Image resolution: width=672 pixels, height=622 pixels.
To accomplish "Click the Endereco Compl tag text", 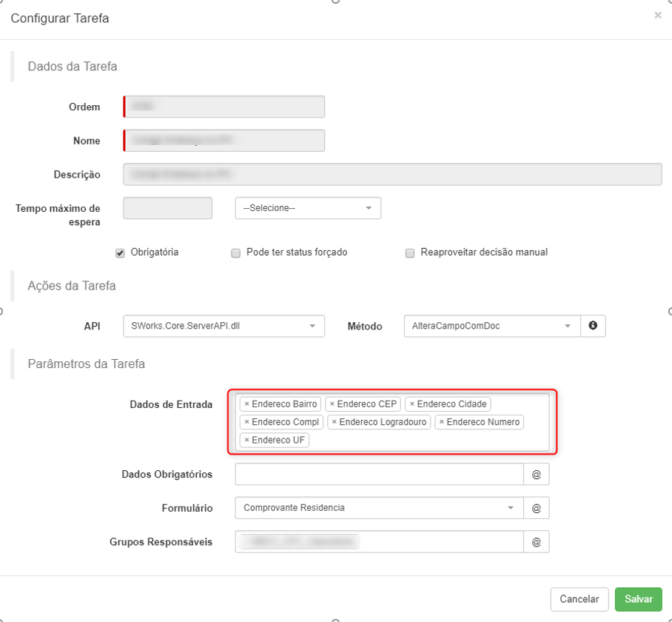I will pyautogui.click(x=286, y=422).
